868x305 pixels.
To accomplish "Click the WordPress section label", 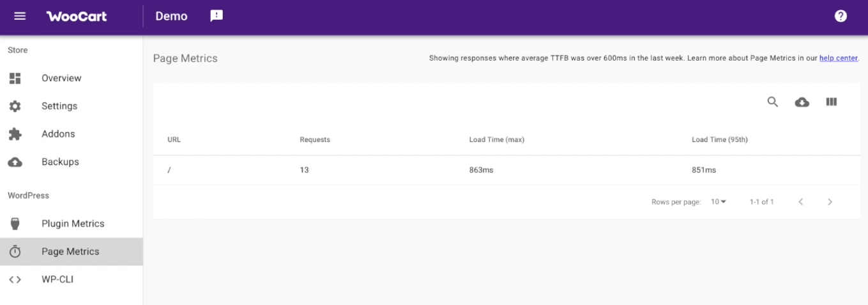I will click(28, 196).
